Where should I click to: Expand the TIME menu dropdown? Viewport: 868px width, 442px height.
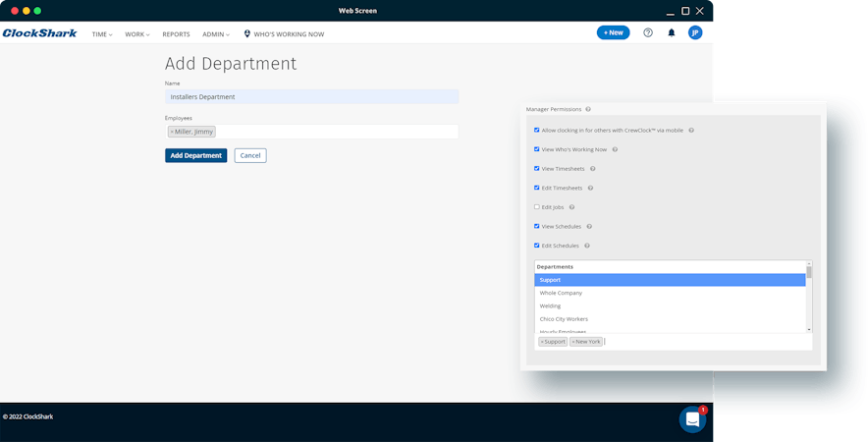[102, 34]
